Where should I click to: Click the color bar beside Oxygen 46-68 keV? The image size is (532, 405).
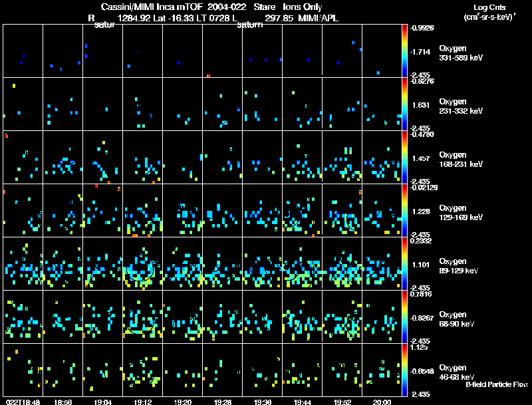(405, 370)
